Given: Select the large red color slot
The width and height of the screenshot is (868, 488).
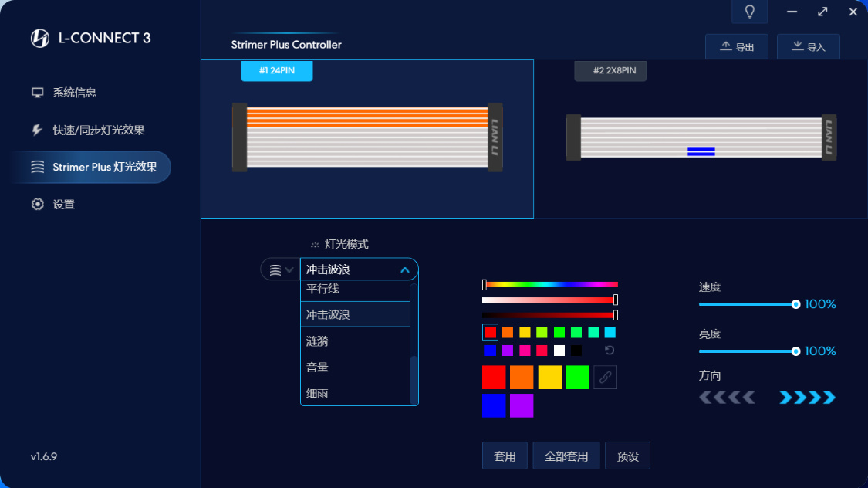Looking at the screenshot, I should (x=494, y=378).
